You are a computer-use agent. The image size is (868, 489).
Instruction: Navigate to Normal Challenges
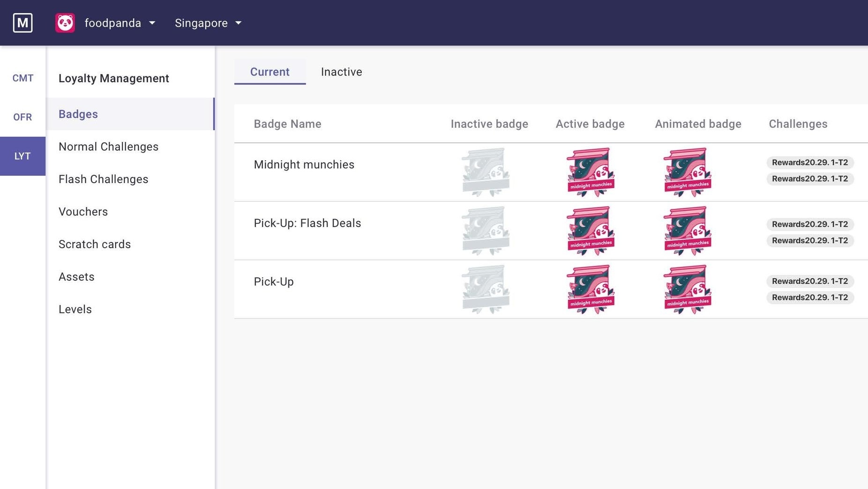[108, 147]
